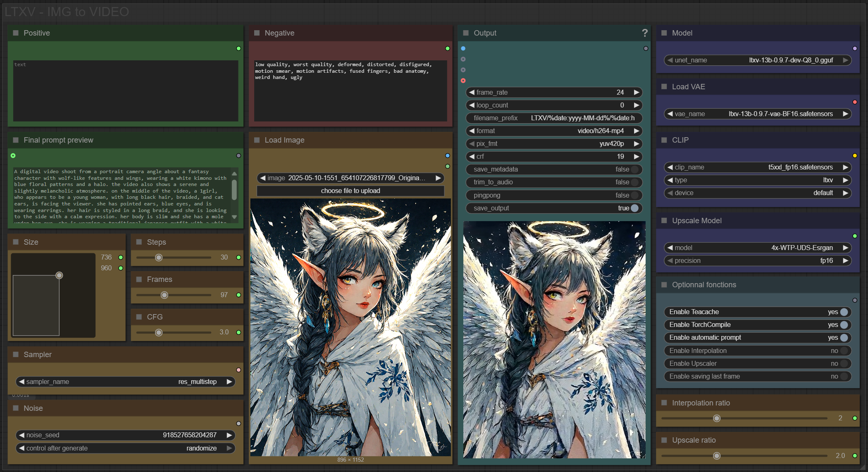
Task: Click the Final prompt preview title
Action: (58, 140)
